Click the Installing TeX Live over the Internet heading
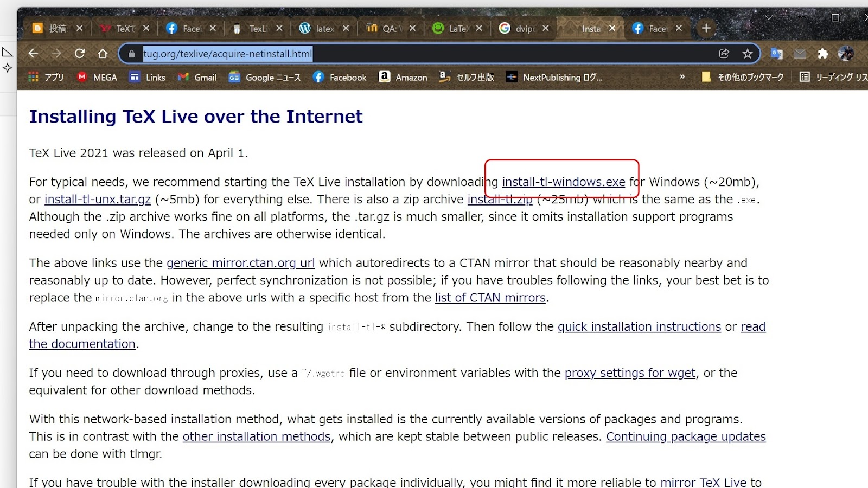This screenshot has width=868, height=488. pyautogui.click(x=196, y=116)
